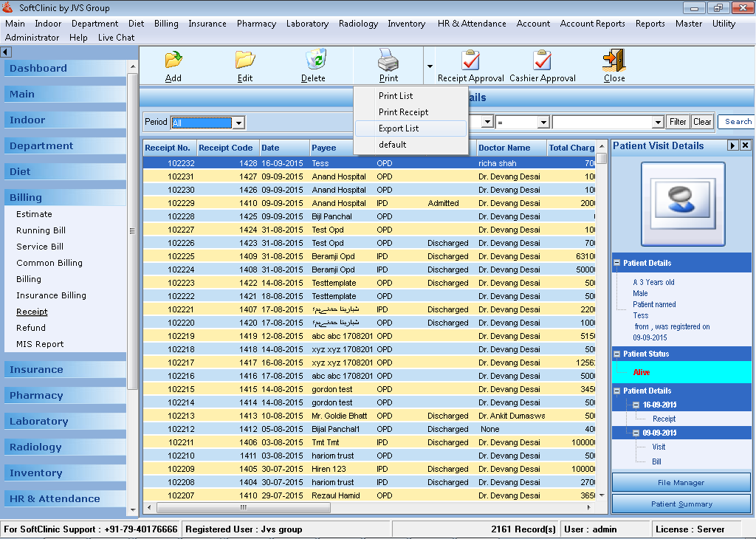This screenshot has width=756, height=539.
Task: Open the equals operator filter dropdown
Action: [543, 123]
